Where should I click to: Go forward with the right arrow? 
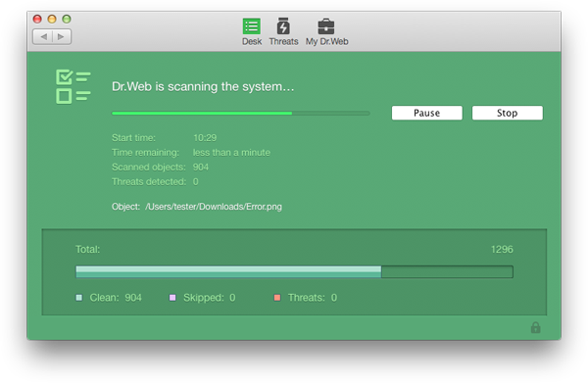click(61, 36)
